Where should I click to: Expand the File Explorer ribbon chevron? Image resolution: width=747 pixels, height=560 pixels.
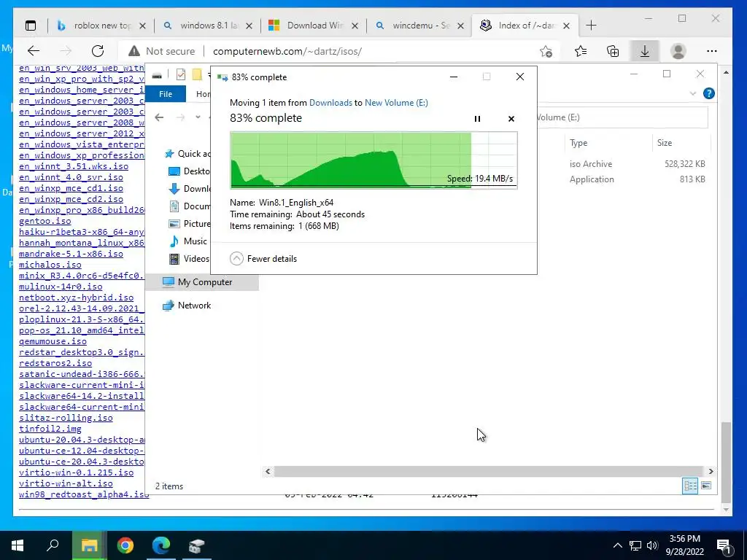(693, 93)
